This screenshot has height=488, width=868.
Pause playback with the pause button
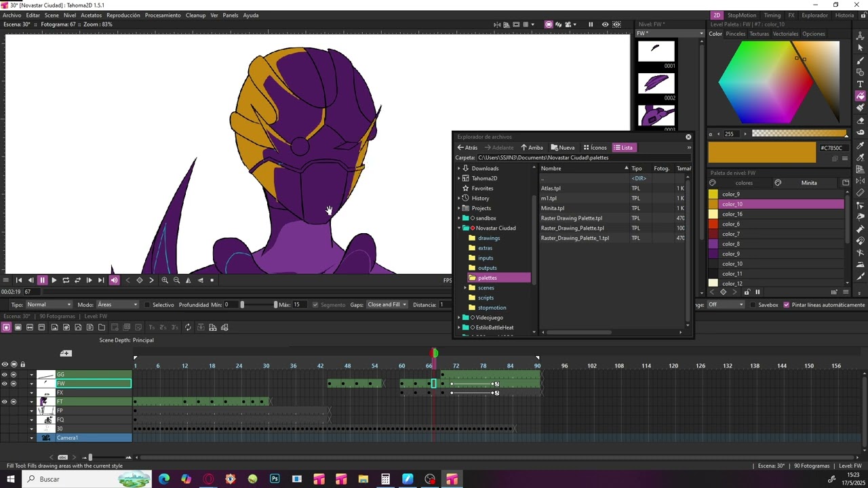(x=42, y=280)
